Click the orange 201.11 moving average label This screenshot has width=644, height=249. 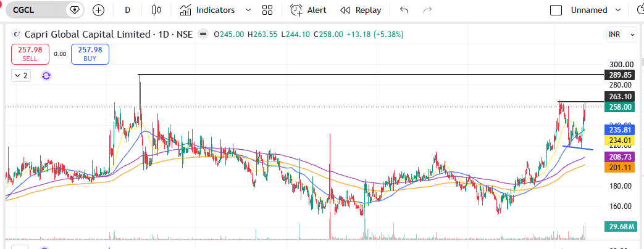click(x=619, y=167)
